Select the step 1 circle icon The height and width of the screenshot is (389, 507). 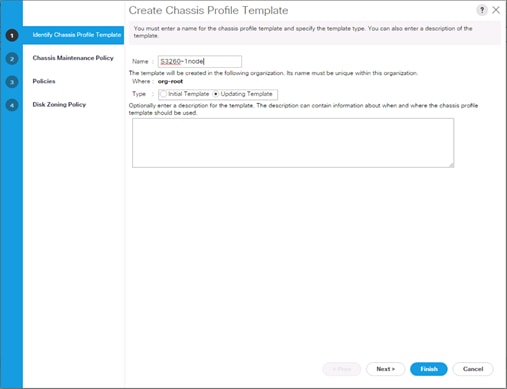click(x=12, y=35)
